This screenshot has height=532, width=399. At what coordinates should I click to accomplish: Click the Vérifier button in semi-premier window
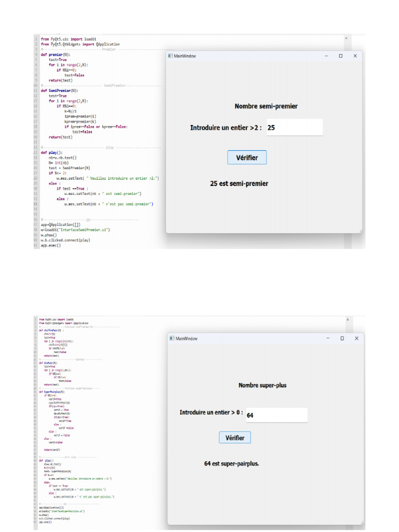click(247, 157)
